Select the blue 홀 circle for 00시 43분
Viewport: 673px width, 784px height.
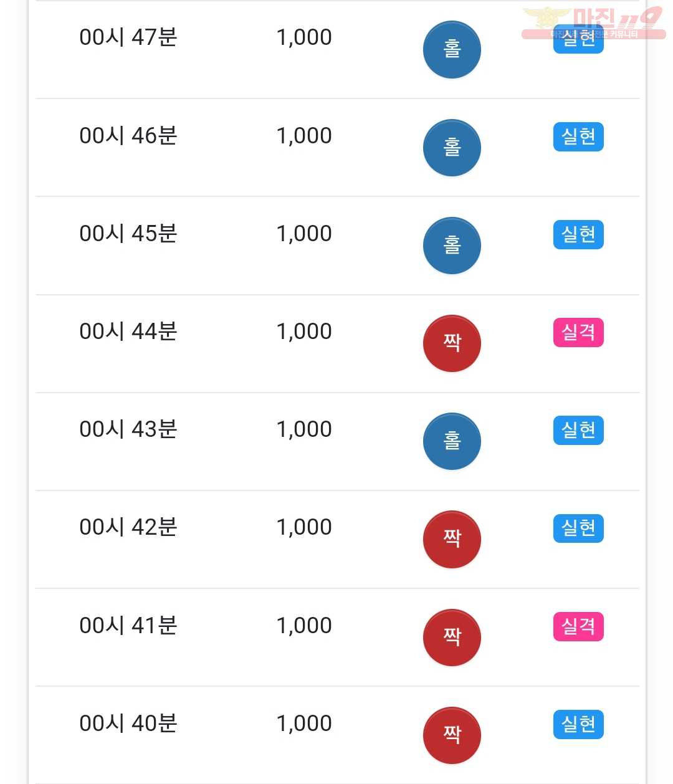point(452,441)
